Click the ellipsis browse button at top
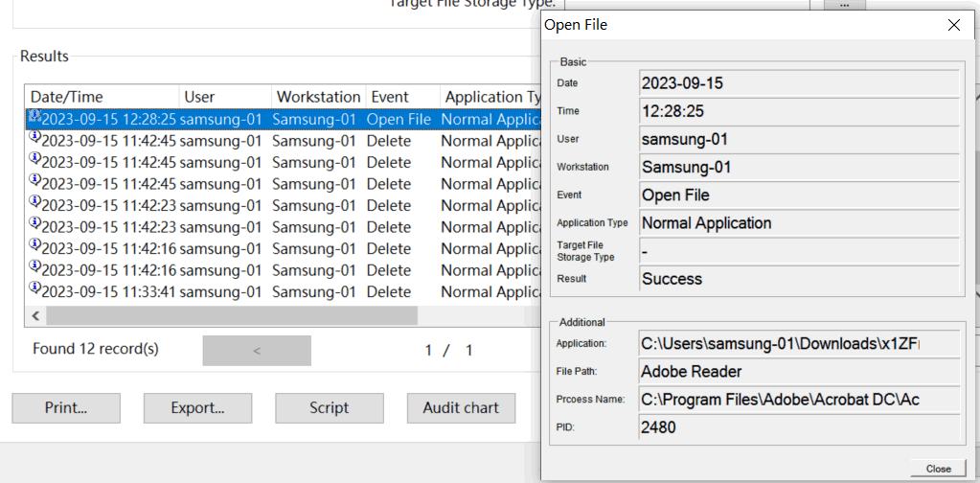This screenshot has width=980, height=483. coord(847,5)
